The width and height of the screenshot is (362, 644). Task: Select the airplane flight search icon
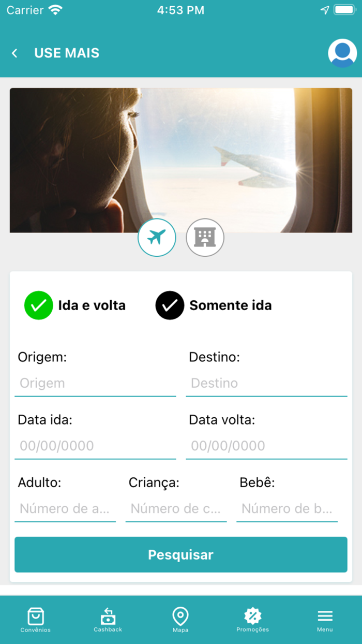[x=157, y=237]
